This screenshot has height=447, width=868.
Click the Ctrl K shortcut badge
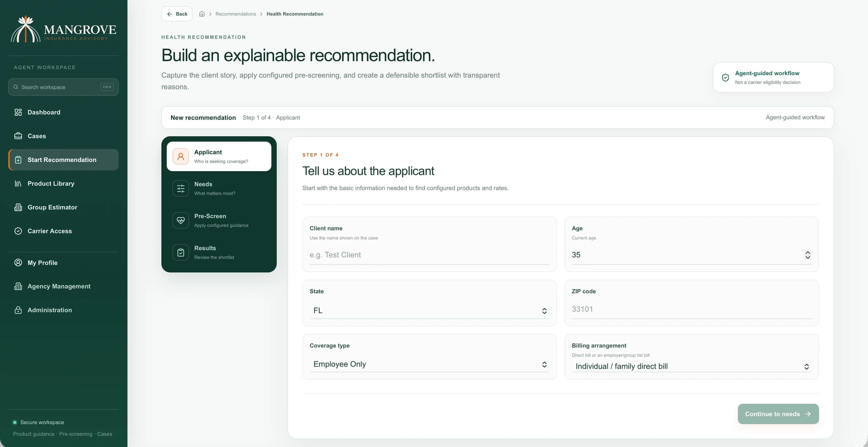coord(107,87)
